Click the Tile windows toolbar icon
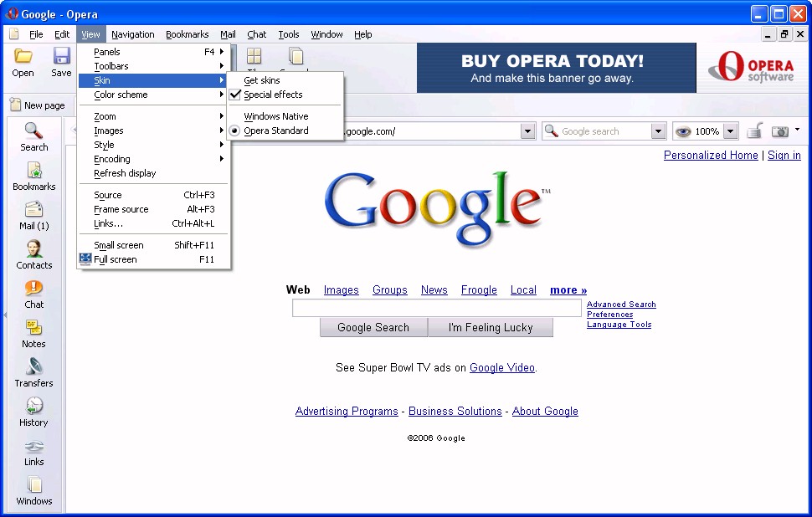812x517 pixels. click(254, 56)
